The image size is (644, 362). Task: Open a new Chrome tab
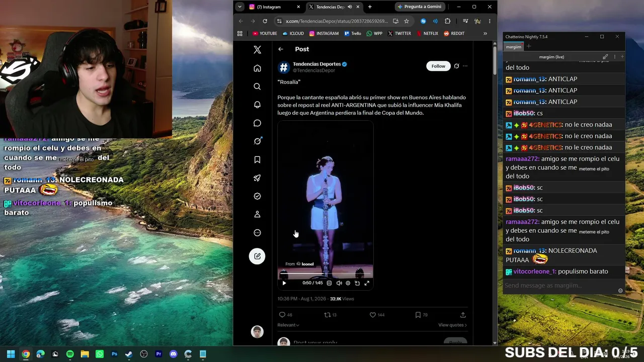[370, 7]
